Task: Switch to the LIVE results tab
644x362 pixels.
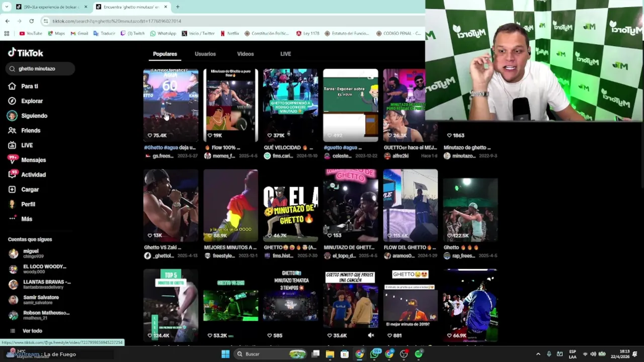Action: tap(286, 54)
